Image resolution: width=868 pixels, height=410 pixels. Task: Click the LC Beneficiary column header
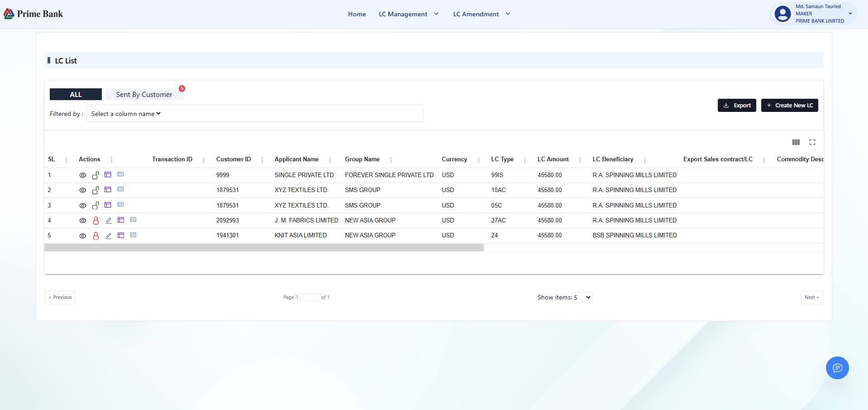[613, 159]
